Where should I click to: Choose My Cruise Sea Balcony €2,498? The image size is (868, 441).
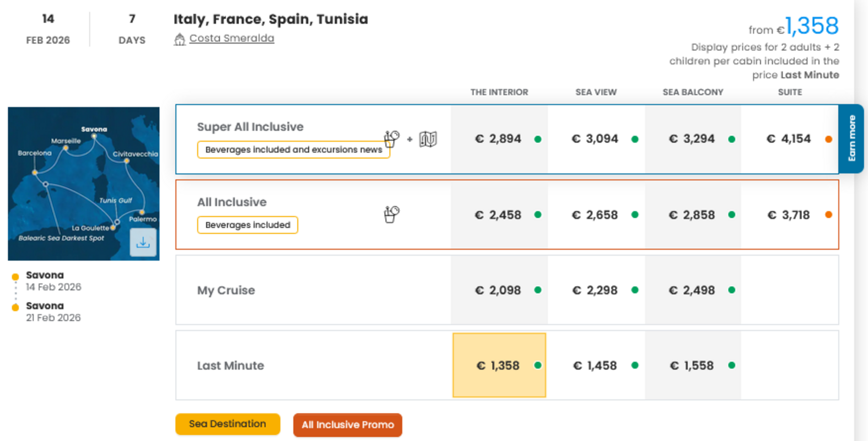(x=692, y=291)
